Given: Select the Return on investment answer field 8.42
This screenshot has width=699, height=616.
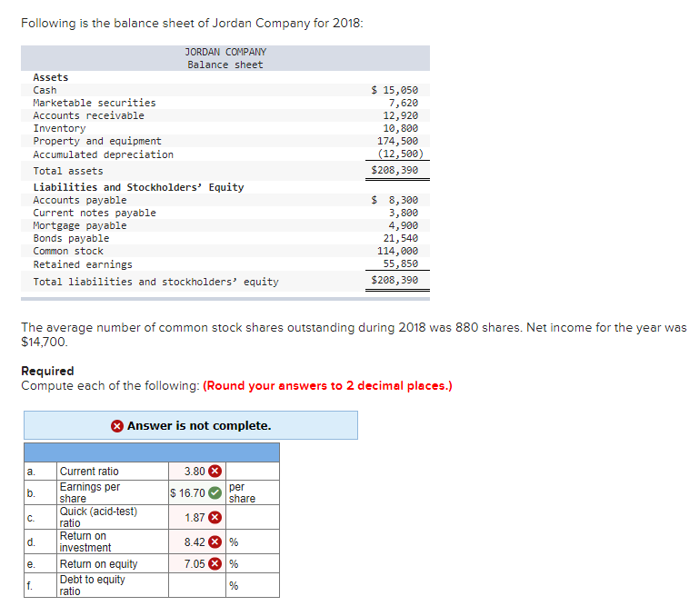Looking at the screenshot, I should (x=197, y=541).
